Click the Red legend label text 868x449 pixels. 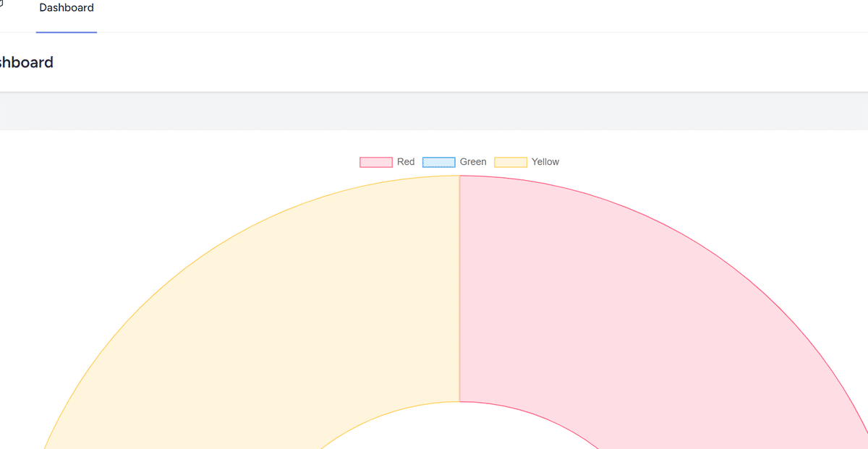406,162
